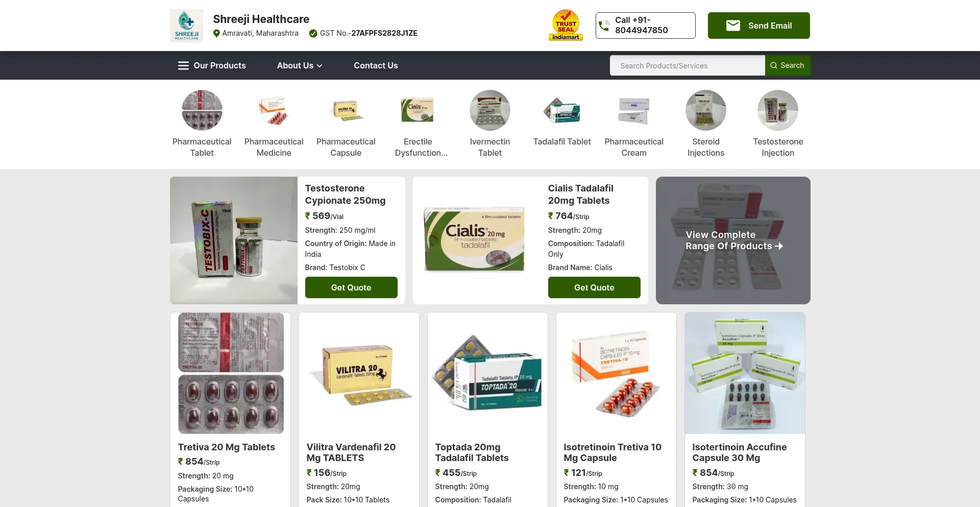The image size is (980, 507).
Task: Open the Erectile Dysfunction category icon
Action: click(418, 110)
